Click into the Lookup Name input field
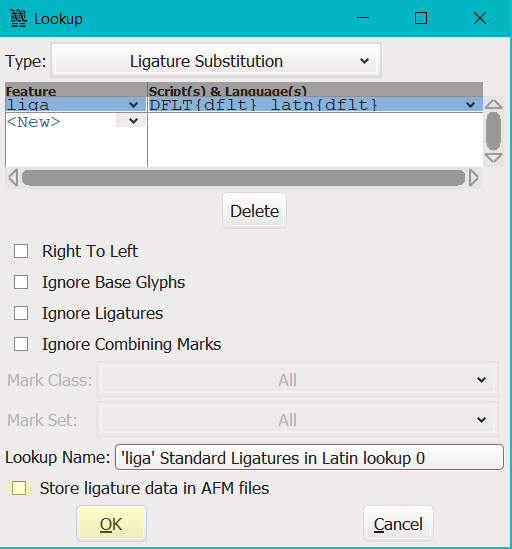The height and width of the screenshot is (549, 512). coord(309,457)
